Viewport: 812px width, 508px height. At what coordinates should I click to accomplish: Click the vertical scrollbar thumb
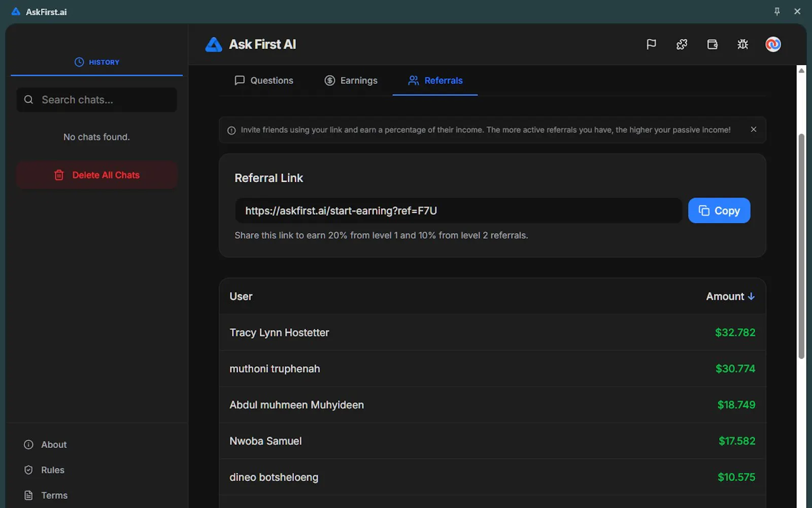point(801,246)
